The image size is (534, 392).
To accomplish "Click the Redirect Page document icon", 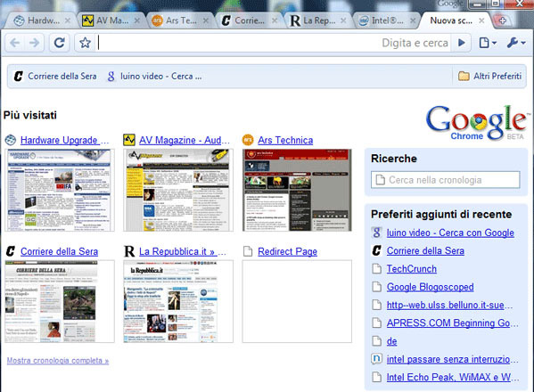I will click(248, 251).
